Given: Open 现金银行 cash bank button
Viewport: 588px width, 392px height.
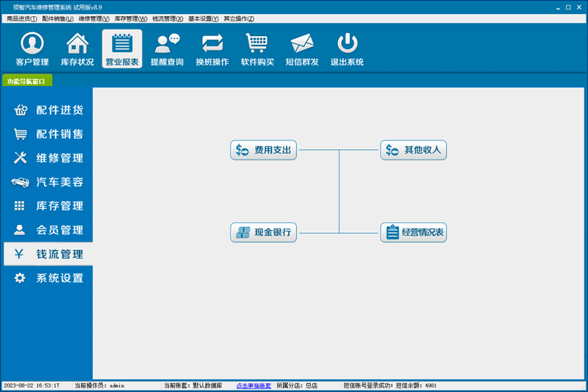Looking at the screenshot, I should pos(263,232).
